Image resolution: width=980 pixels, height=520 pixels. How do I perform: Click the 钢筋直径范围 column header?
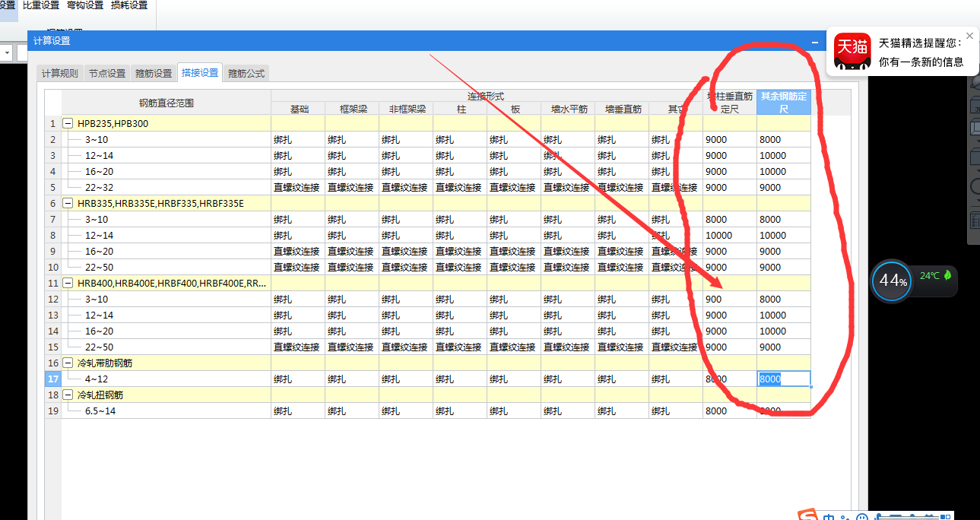tap(167, 103)
